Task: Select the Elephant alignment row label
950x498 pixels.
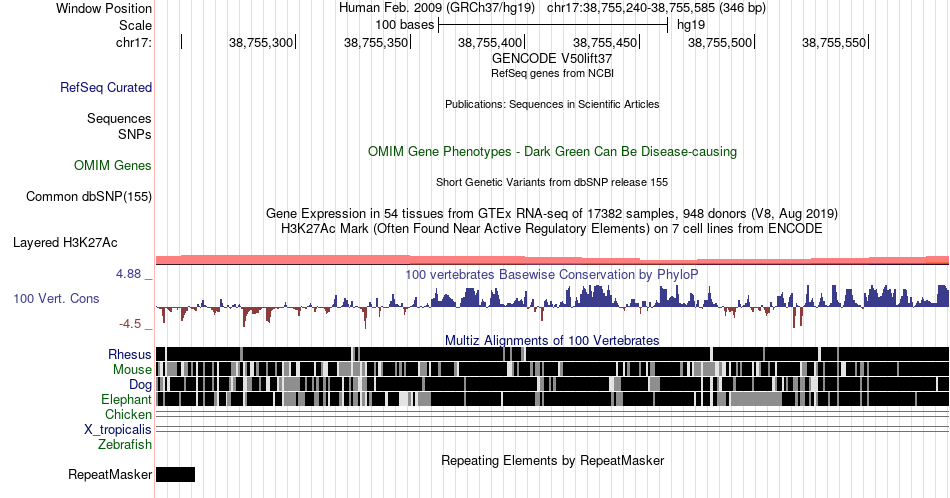Action: tap(127, 399)
